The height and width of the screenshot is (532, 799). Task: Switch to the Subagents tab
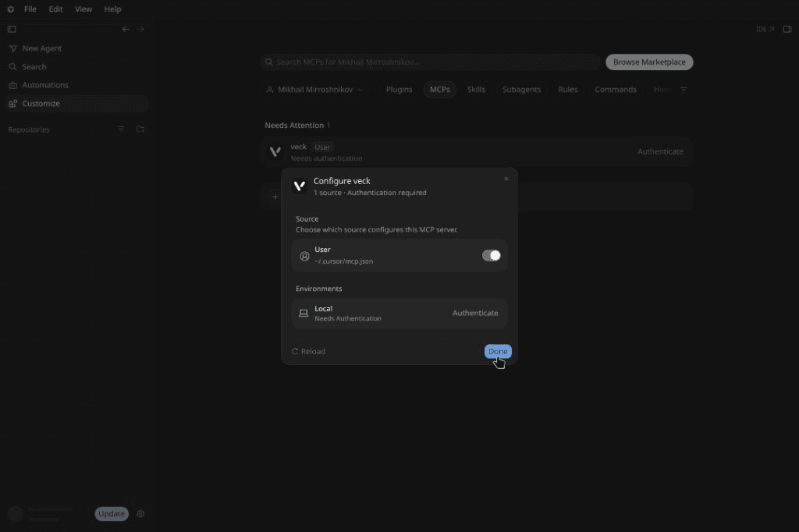[x=521, y=90]
